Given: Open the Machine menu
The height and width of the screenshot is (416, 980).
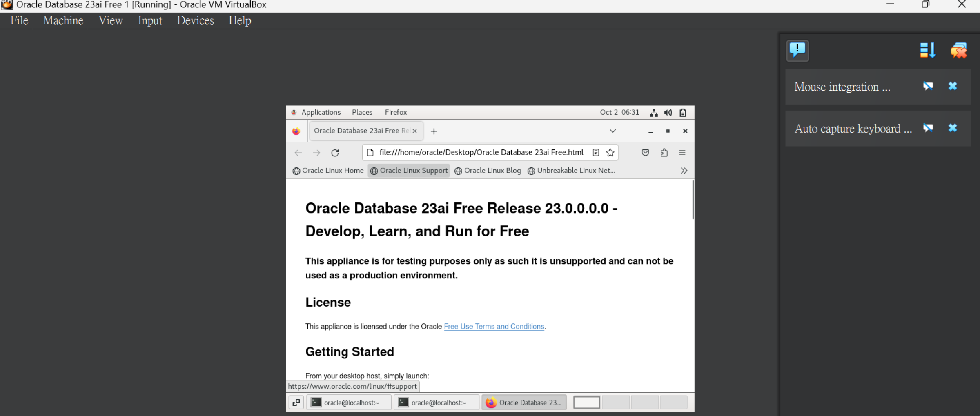Looking at the screenshot, I should point(63,20).
